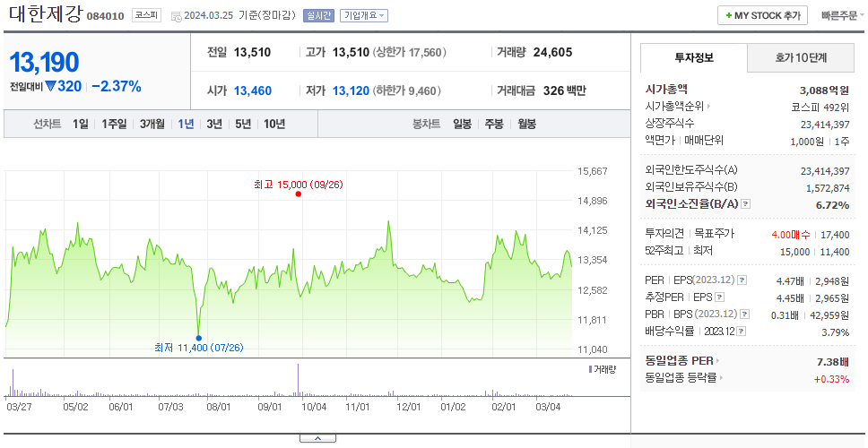Click the blue 최저 11,400 chart marker dot
Image resolution: width=868 pixels, height=448 pixels.
coord(199,338)
